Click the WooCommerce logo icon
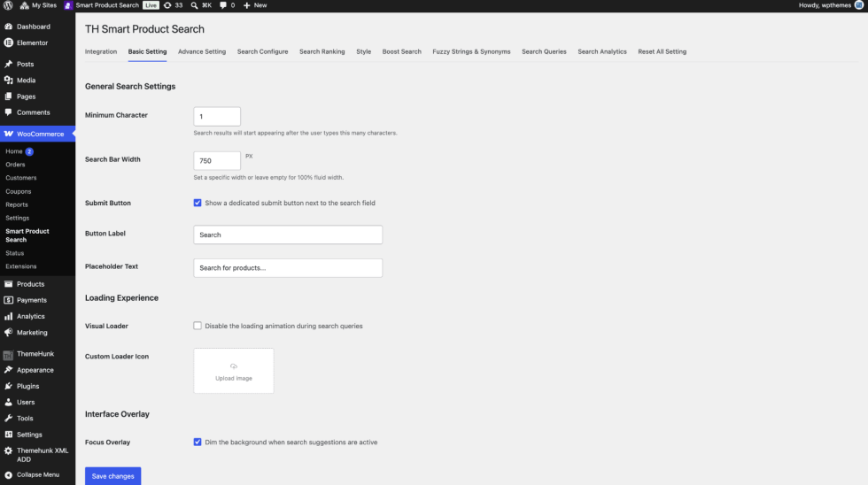Screen dimensions: 868x485 pyautogui.click(x=8, y=134)
